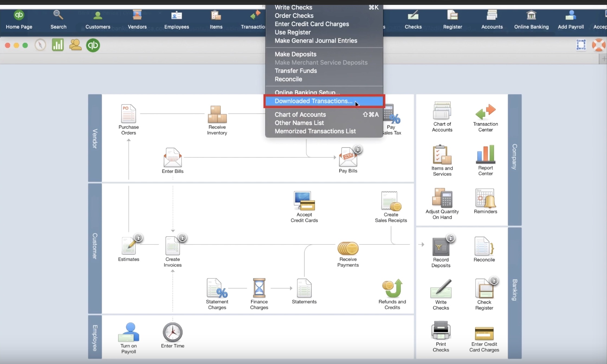The width and height of the screenshot is (607, 364).
Task: Open Receive Payments coins icon
Action: (348, 248)
